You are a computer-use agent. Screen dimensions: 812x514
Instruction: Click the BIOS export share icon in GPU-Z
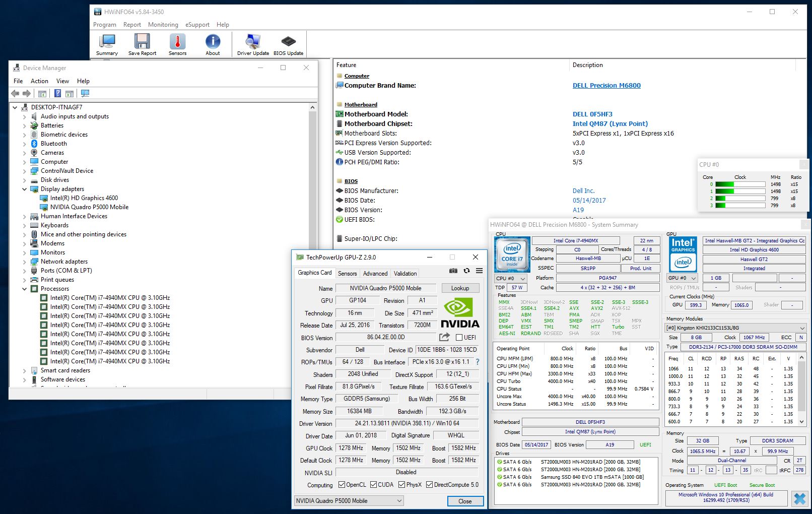[444, 337]
